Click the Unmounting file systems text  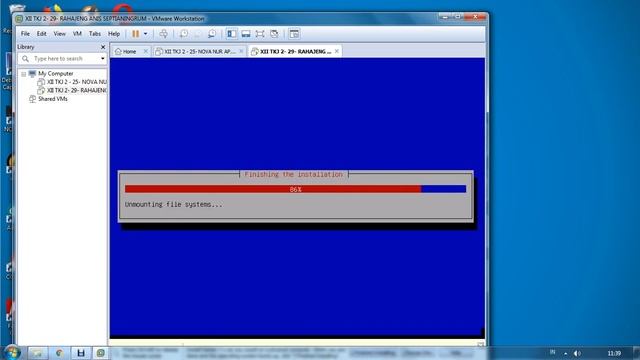pos(174,204)
